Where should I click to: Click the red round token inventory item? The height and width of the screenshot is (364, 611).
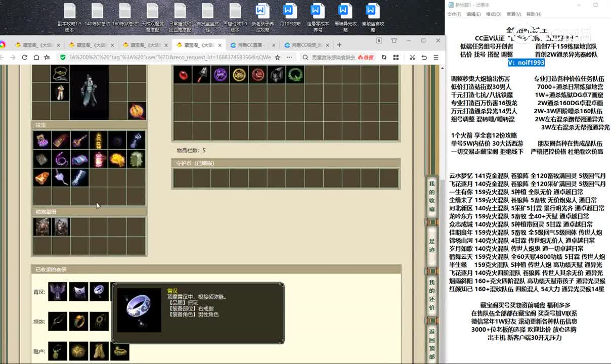click(257, 75)
